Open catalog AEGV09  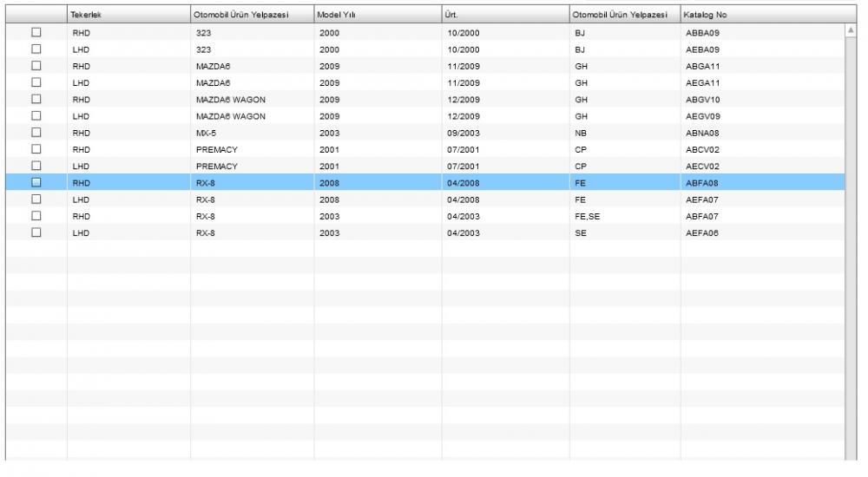(702, 116)
